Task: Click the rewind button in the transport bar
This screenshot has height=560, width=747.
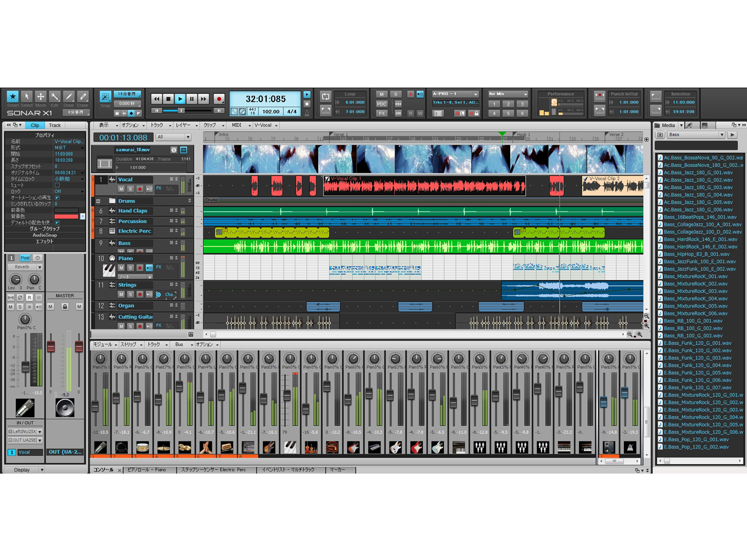Action: pos(157,99)
